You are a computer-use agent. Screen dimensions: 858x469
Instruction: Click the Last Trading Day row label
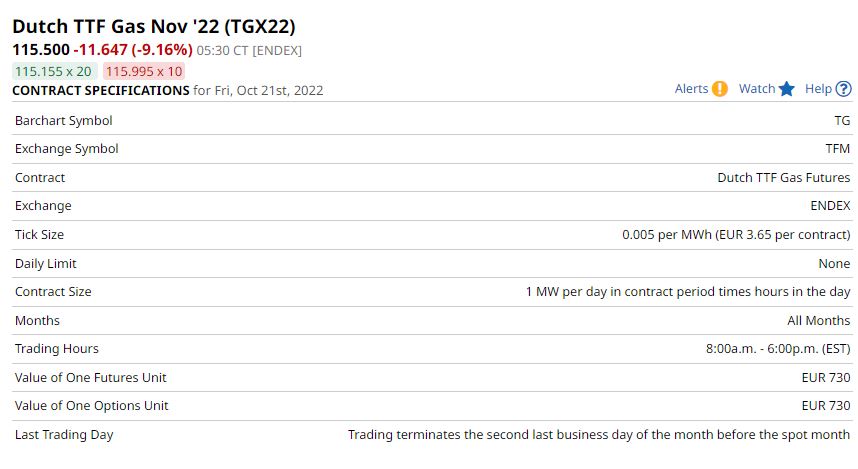64,435
